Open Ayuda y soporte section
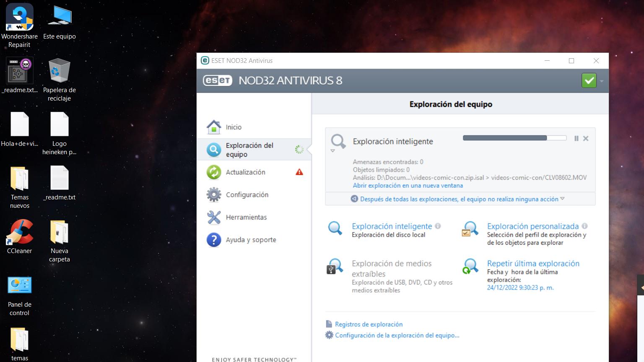 click(251, 240)
